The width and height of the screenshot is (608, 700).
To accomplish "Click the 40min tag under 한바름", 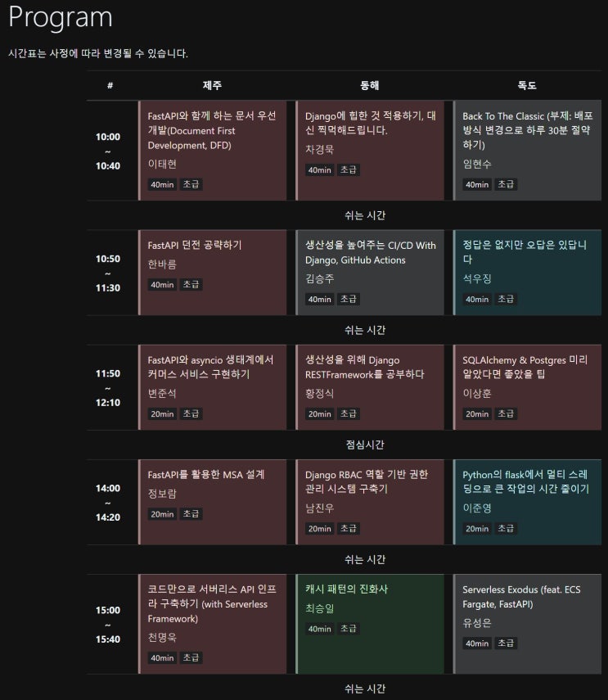I will point(161,285).
